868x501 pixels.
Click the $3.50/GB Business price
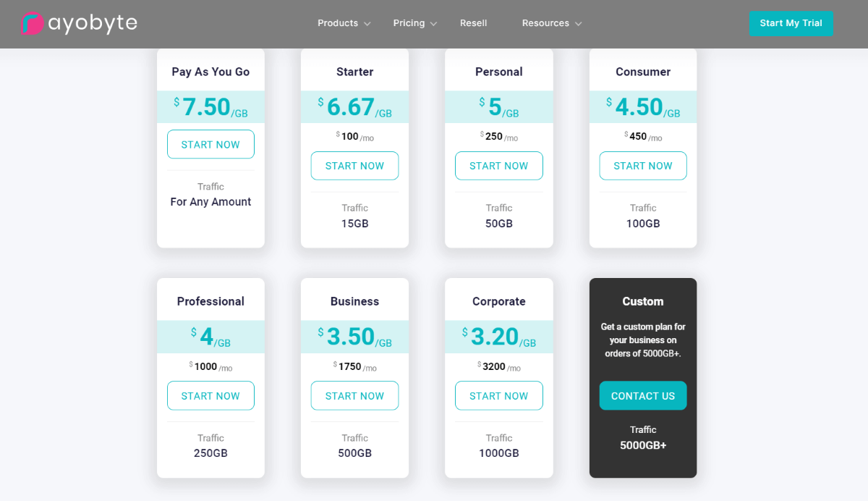354,337
